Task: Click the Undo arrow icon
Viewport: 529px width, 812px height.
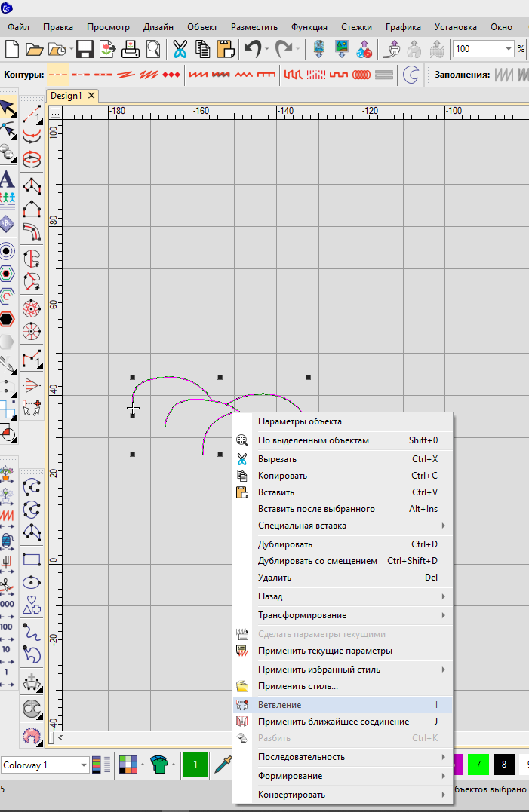Action: click(x=252, y=49)
